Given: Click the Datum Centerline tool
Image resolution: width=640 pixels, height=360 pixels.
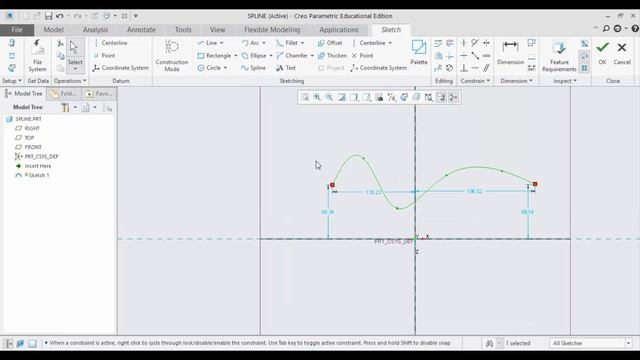Looking at the screenshot, I should tap(110, 43).
